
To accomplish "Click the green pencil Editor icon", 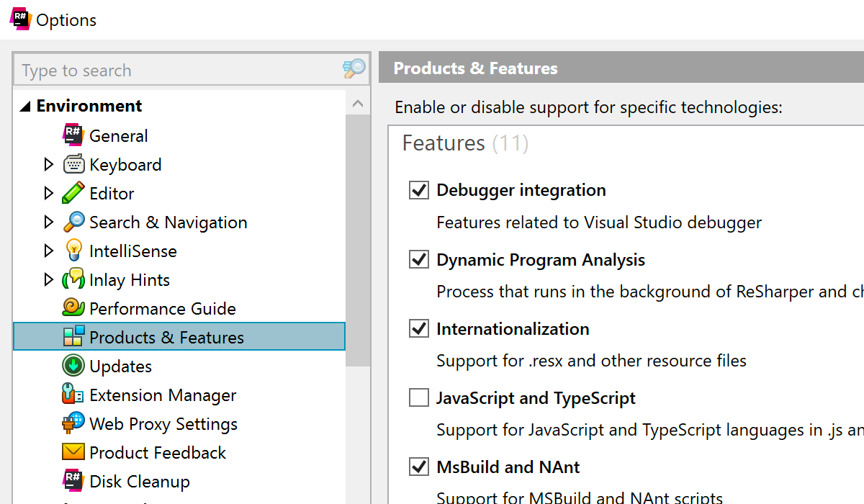I will 73,193.
